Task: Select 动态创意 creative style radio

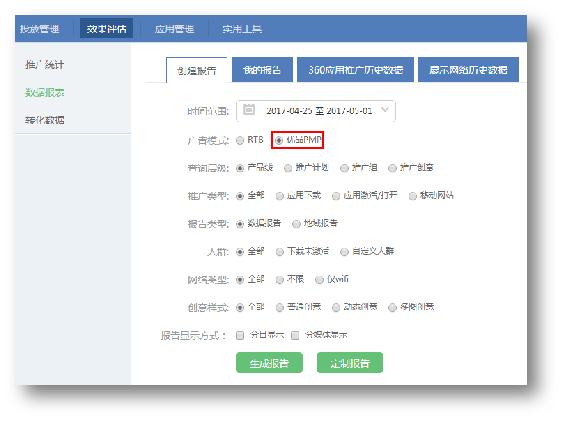Action: pyautogui.click(x=336, y=308)
